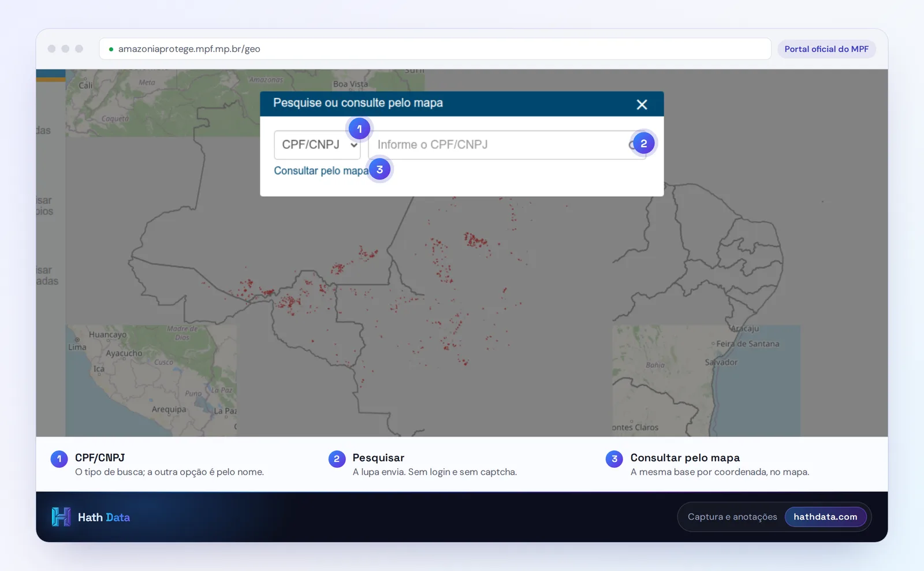Click the 'Salvador' city label on map
Viewport: 924px width, 571px height.
(x=721, y=363)
